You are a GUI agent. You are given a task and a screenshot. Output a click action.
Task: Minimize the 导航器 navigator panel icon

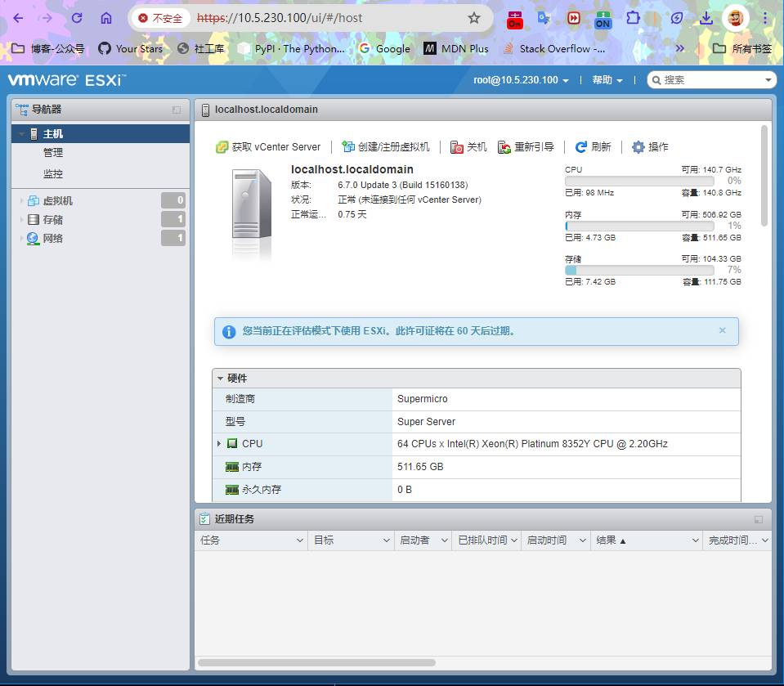(177, 110)
